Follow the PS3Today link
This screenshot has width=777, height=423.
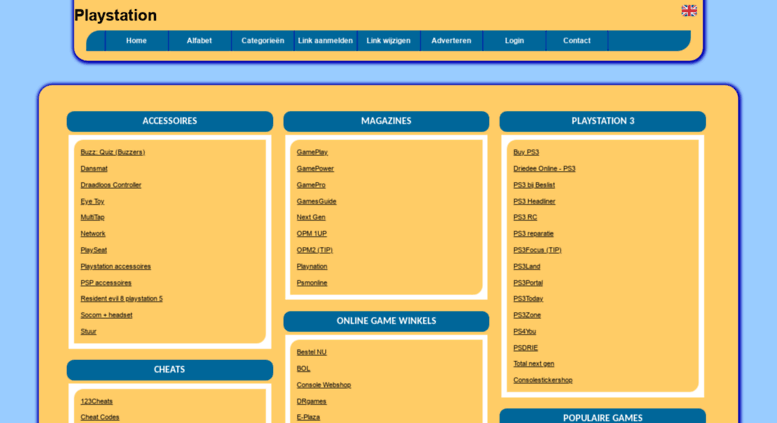(528, 298)
